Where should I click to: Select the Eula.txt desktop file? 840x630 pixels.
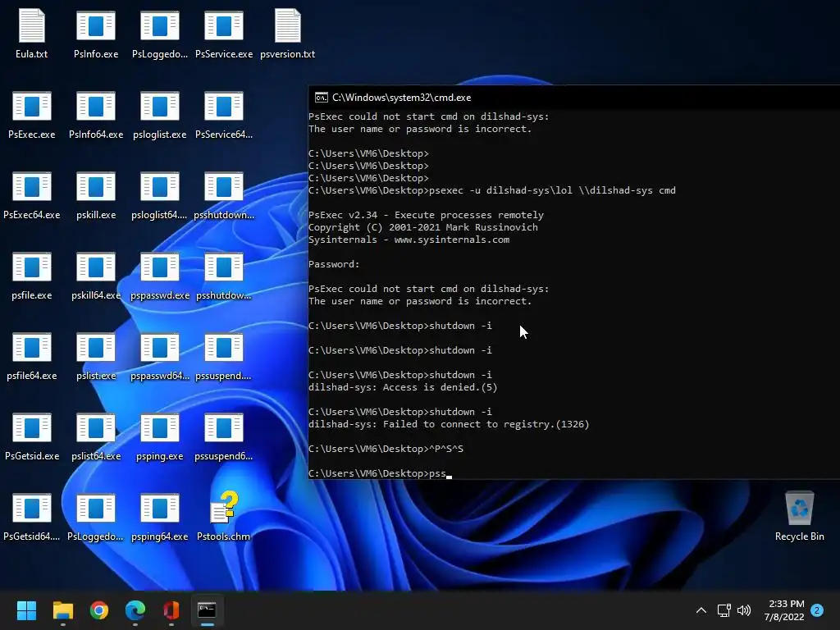(32, 33)
